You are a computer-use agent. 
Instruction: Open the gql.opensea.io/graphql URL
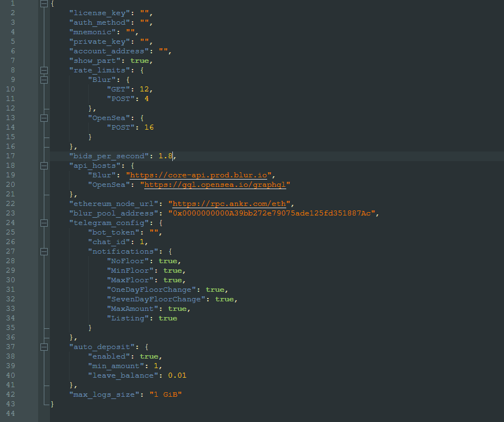click(217, 185)
